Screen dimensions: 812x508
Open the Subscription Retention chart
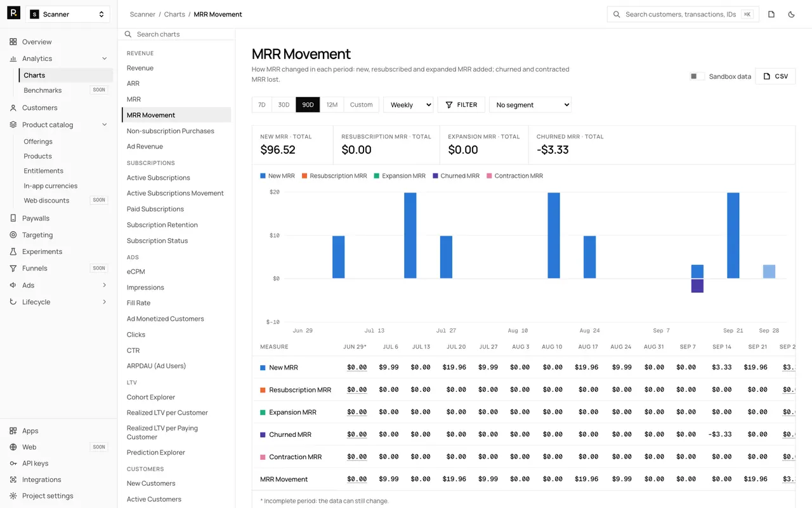(x=162, y=225)
